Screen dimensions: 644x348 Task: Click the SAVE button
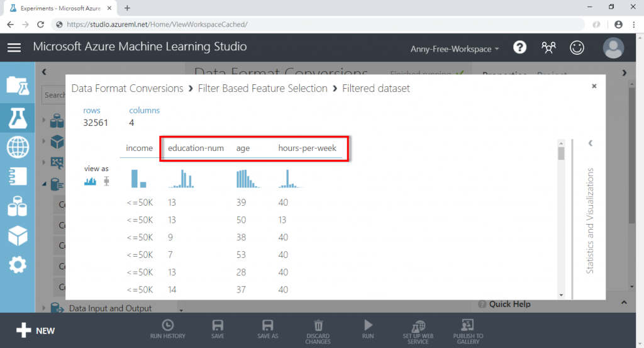tap(218, 330)
